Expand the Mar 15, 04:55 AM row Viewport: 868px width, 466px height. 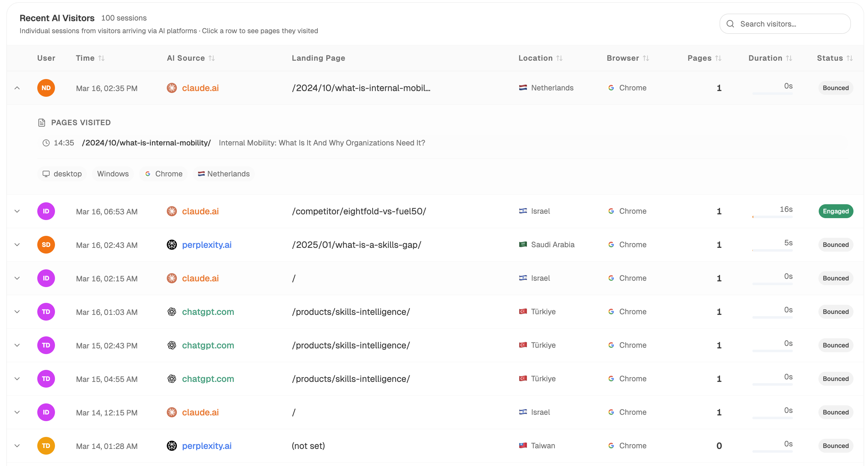tap(17, 379)
